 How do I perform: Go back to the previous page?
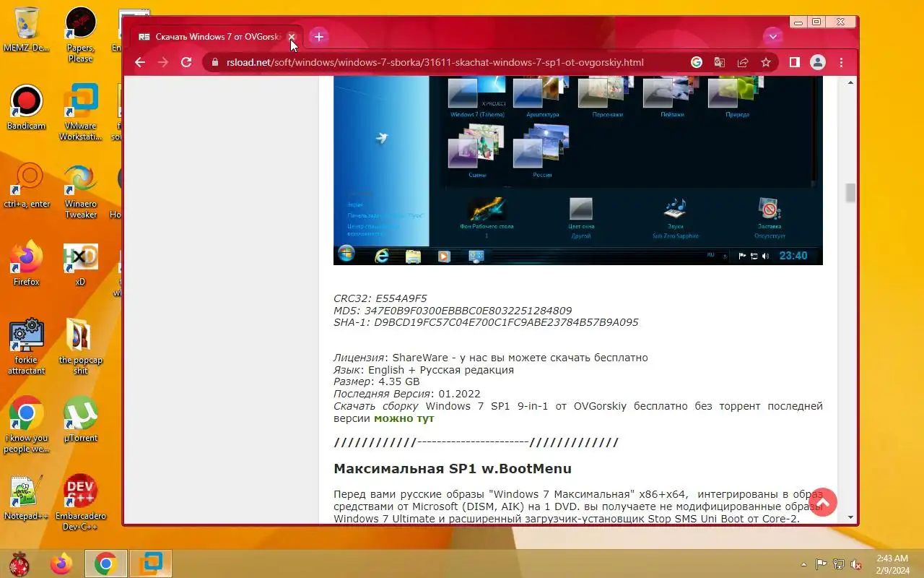[140, 62]
